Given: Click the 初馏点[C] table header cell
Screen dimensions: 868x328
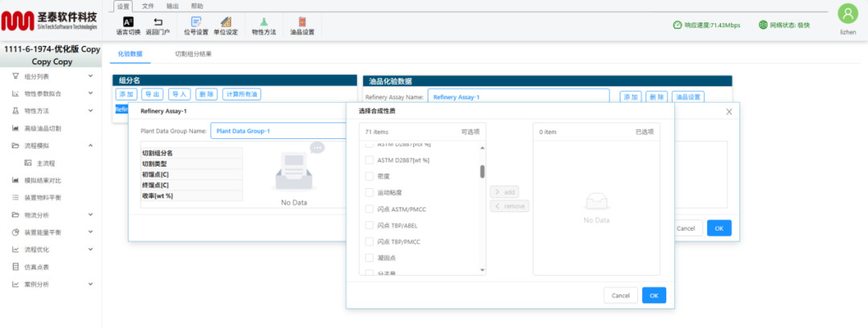Looking at the screenshot, I should tap(191, 174).
